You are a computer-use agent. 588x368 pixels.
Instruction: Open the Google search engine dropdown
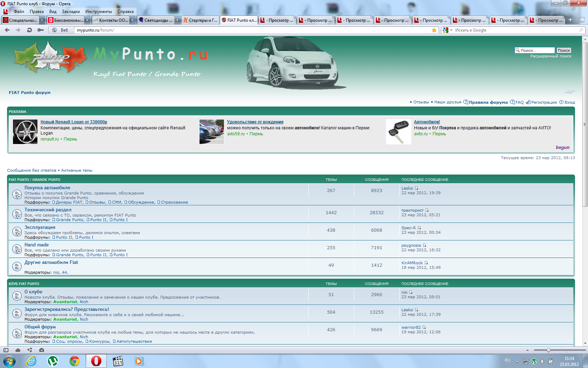point(447,30)
